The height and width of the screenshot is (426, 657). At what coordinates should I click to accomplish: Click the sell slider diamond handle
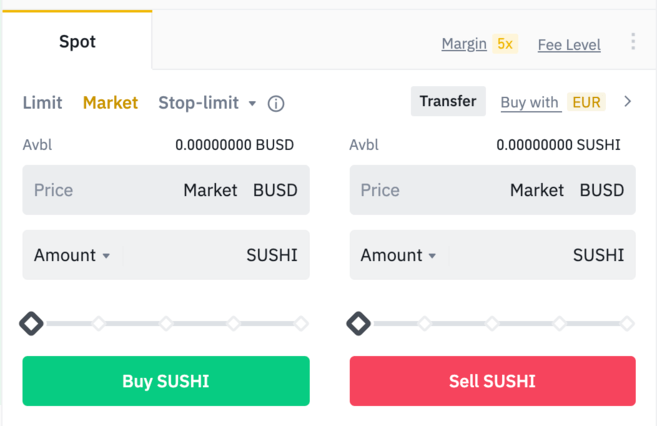pos(358,323)
